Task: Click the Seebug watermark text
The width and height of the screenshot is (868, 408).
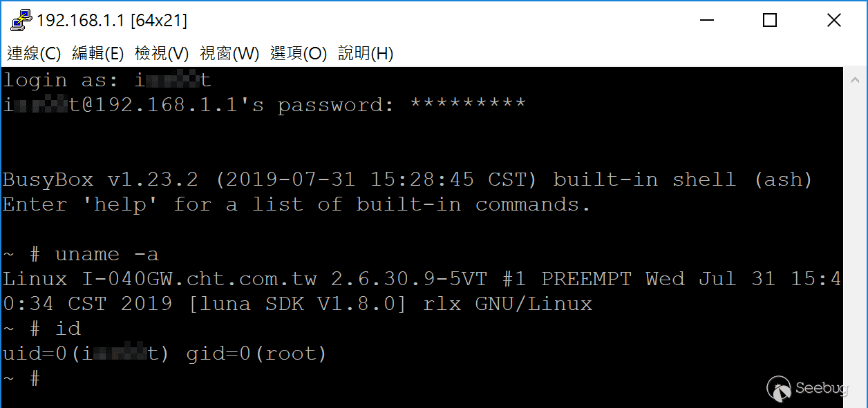Action: (822, 389)
